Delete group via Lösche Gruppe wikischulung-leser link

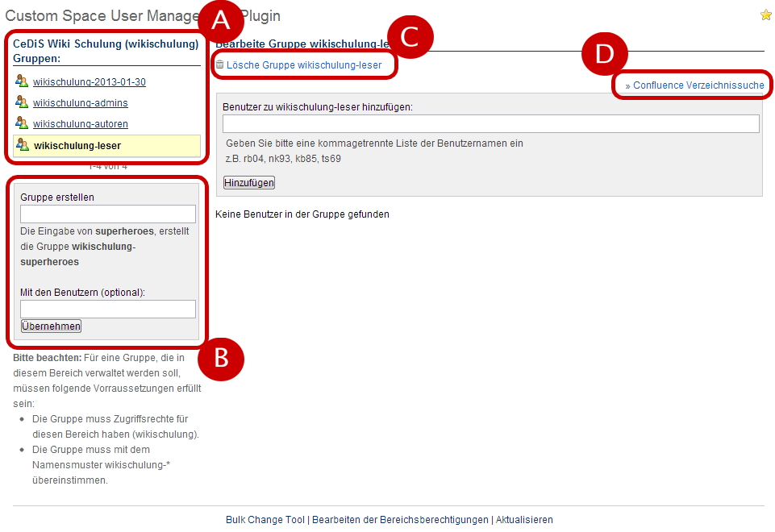[304, 65]
